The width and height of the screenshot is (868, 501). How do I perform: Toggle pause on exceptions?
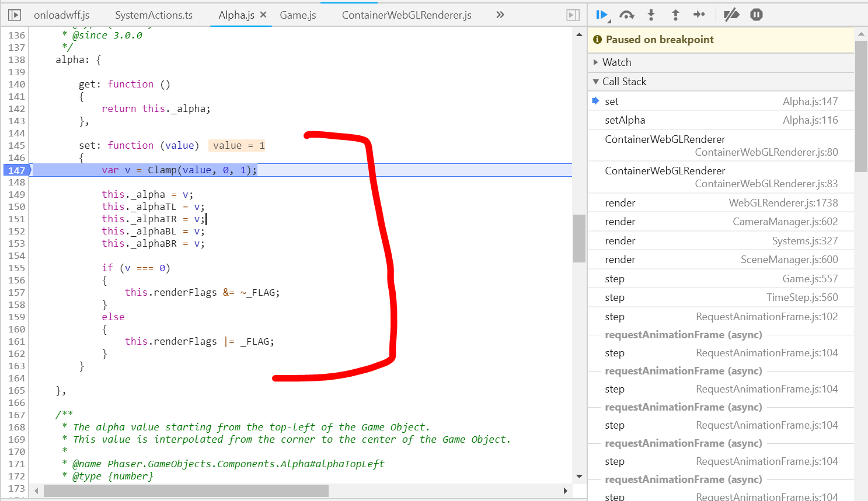pyautogui.click(x=756, y=15)
